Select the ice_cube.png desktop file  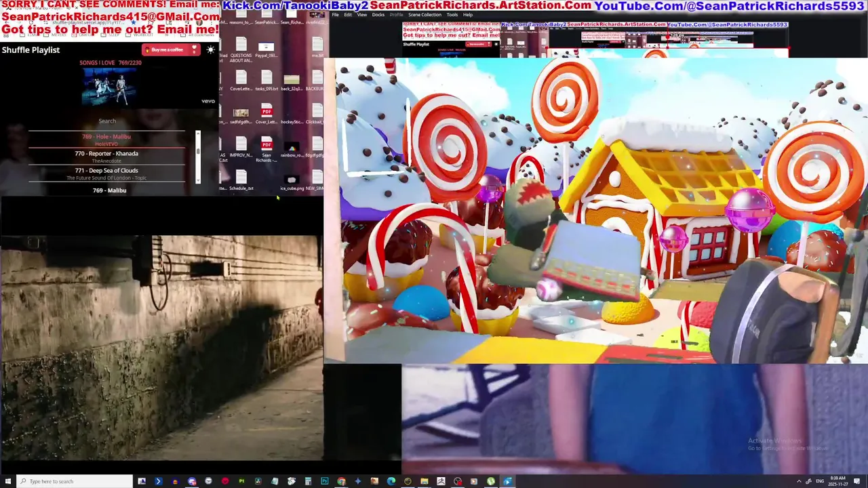pos(292,182)
